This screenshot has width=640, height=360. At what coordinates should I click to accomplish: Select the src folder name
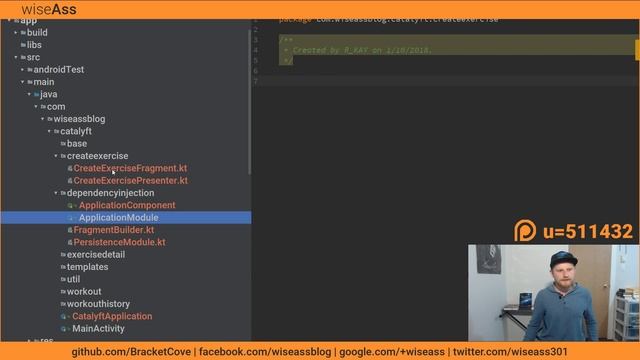pos(33,57)
